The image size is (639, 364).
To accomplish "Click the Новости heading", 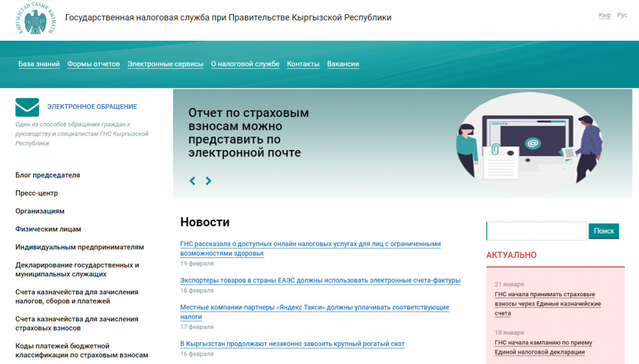I will [205, 222].
